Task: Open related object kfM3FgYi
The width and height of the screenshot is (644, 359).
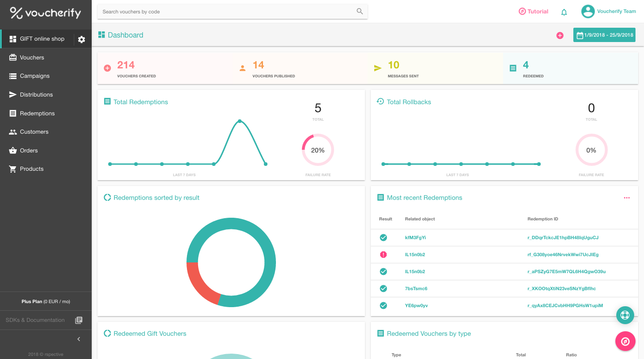Action: tap(415, 238)
